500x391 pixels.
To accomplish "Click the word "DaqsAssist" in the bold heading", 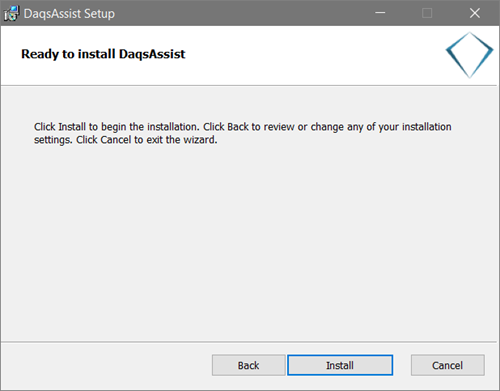I will (152, 54).
